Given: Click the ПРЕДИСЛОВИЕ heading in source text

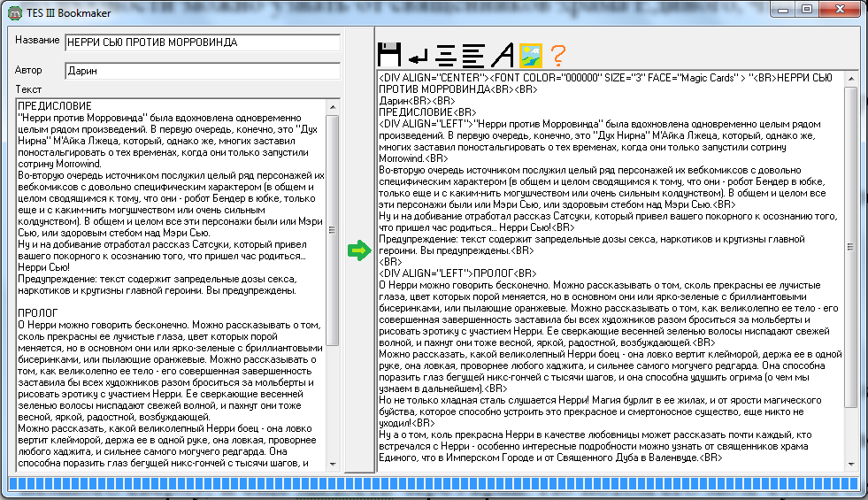Looking at the screenshot, I should tap(55, 106).
